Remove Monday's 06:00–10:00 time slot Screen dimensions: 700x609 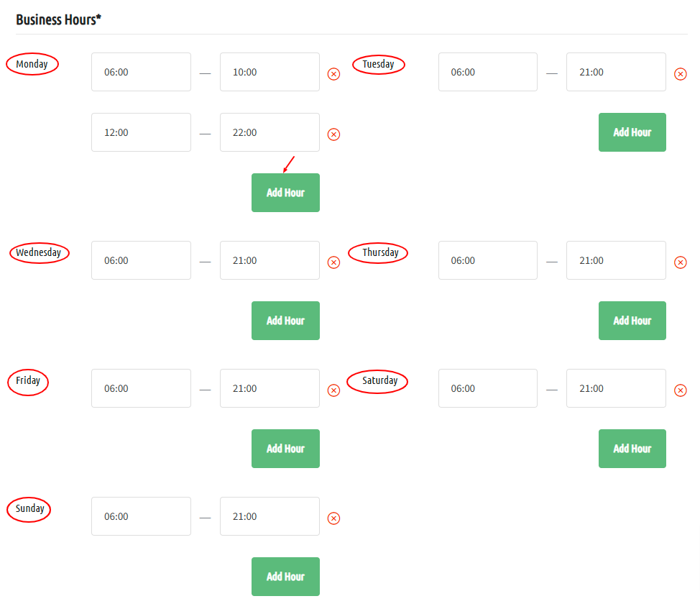click(x=333, y=73)
